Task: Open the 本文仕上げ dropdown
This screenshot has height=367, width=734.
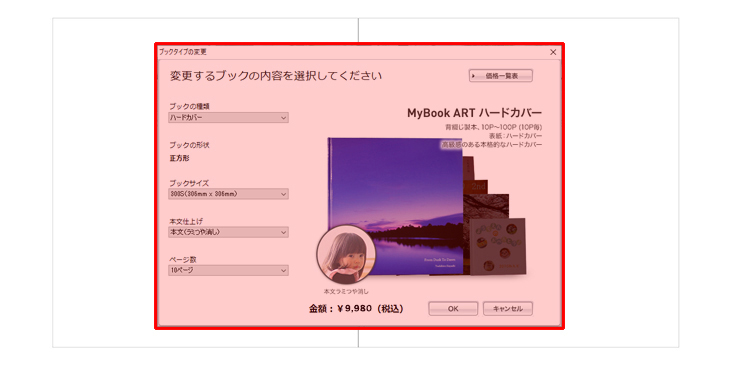Action: 228,232
